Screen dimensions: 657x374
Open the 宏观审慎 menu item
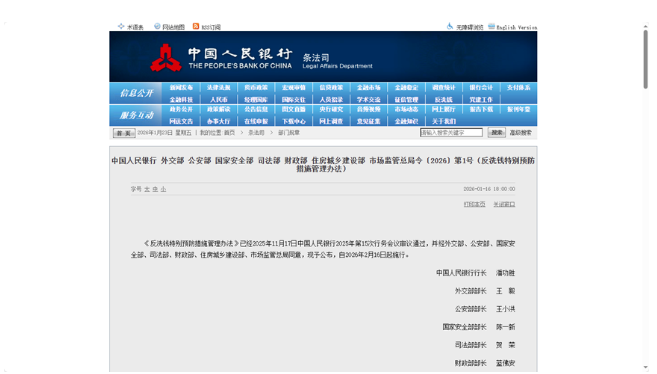tap(294, 88)
